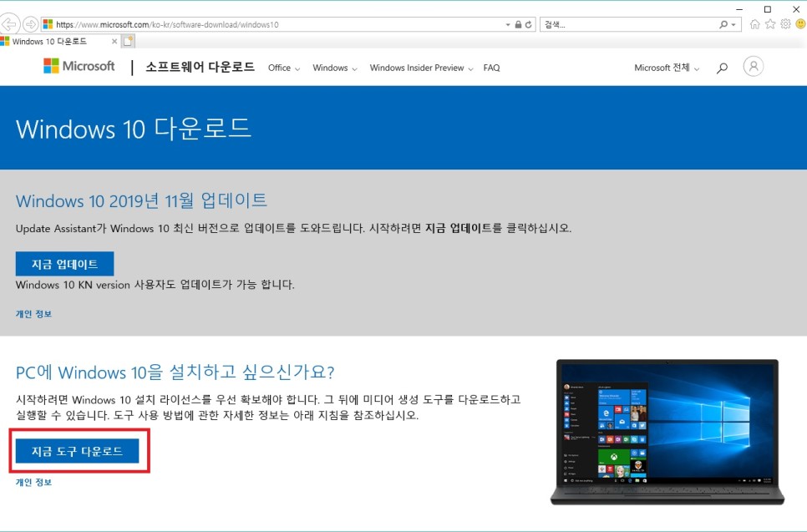
Task: Click the 지금 업데이트 button
Action: tap(65, 264)
